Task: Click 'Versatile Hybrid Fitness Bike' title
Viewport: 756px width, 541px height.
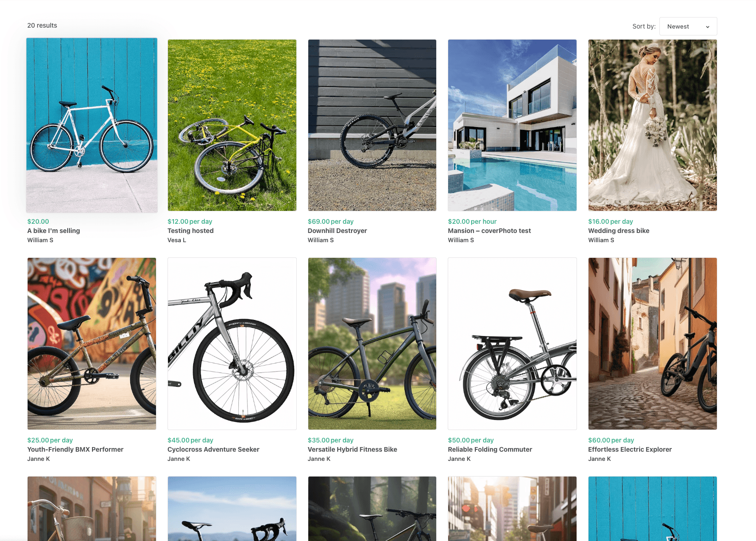Action: pyautogui.click(x=352, y=449)
